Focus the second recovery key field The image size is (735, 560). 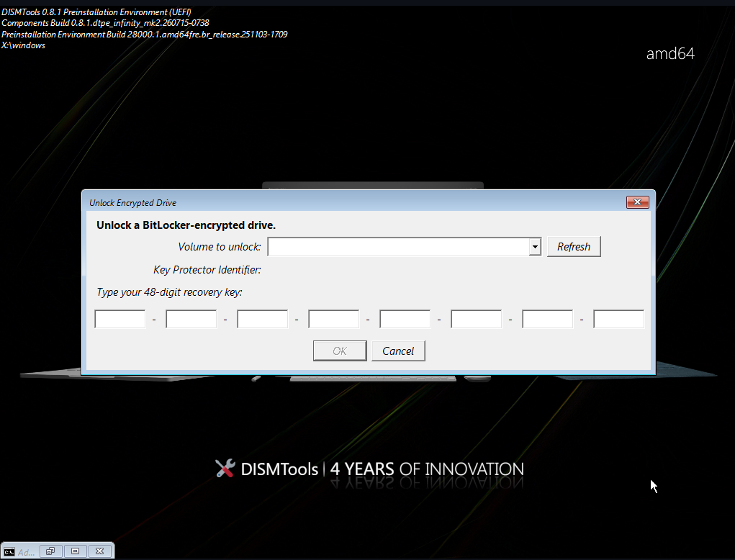[191, 319]
